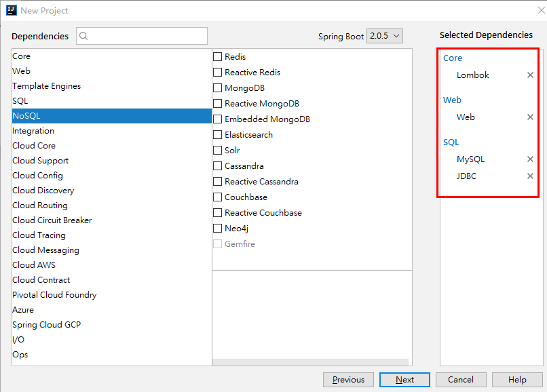
Task: Remove MySQL with its X icon
Action: click(x=530, y=159)
